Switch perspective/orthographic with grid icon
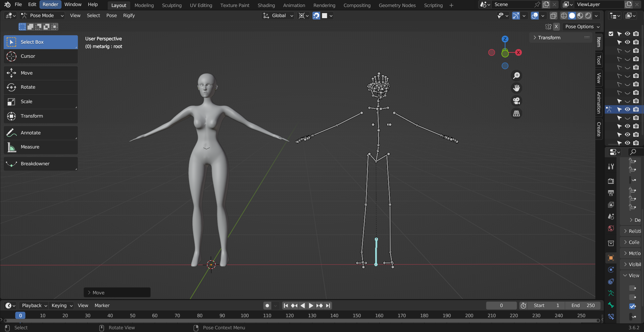This screenshot has height=332, width=644. tap(516, 114)
